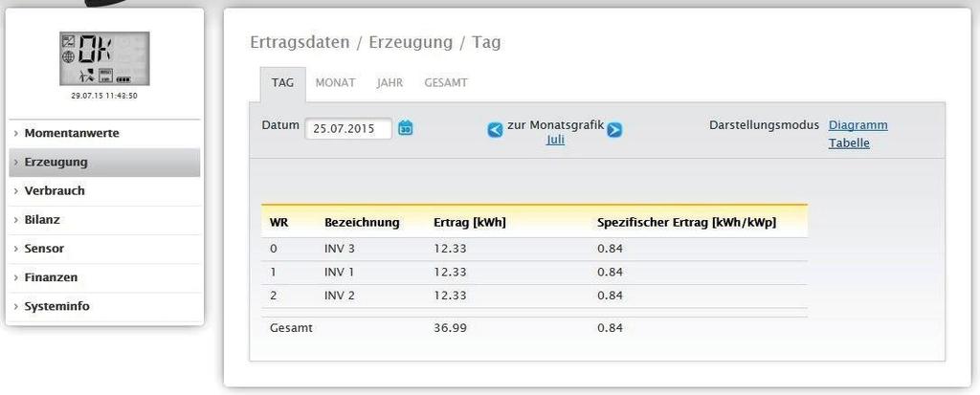Open the Sensor menu entry
The height and width of the screenshot is (395, 980).
44,249
